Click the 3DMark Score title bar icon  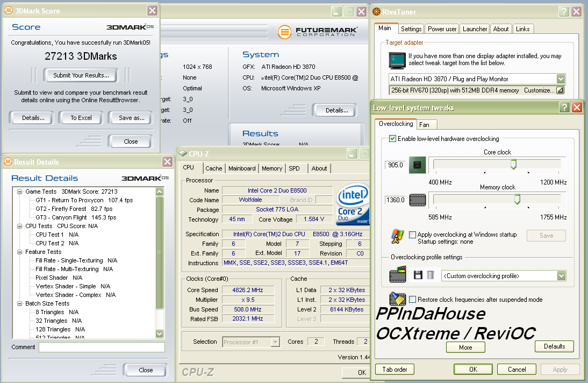pyautogui.click(x=8, y=11)
